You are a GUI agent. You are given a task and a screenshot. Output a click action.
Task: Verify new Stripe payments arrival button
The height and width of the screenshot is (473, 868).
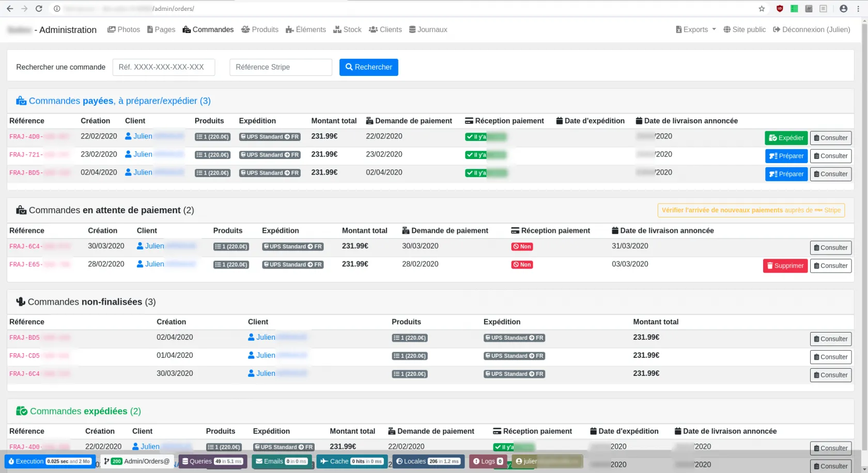(751, 210)
